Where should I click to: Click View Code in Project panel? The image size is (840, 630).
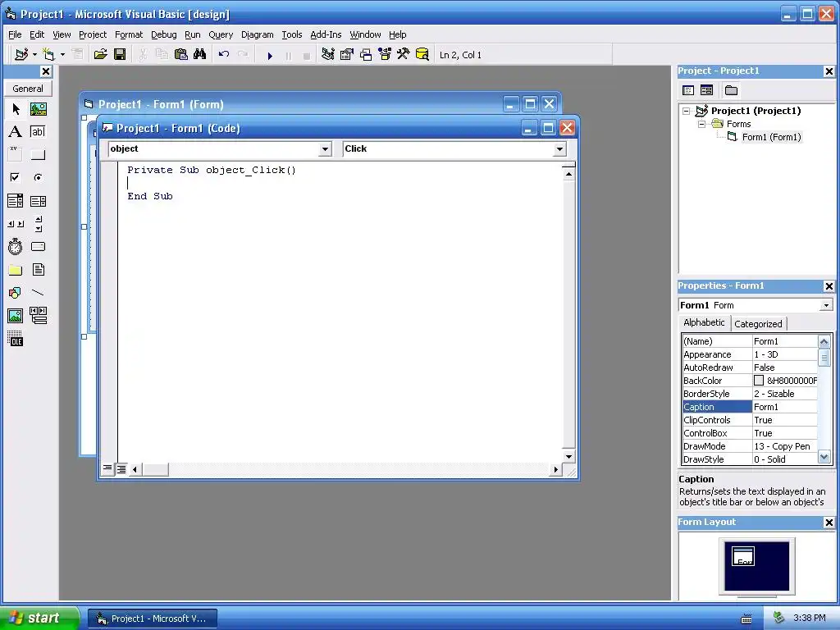click(x=688, y=90)
